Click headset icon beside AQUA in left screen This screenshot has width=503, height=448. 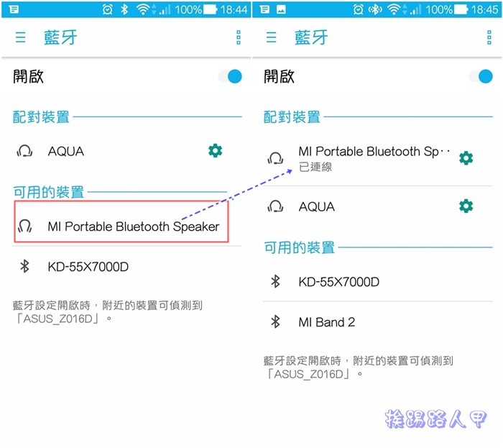[24, 151]
